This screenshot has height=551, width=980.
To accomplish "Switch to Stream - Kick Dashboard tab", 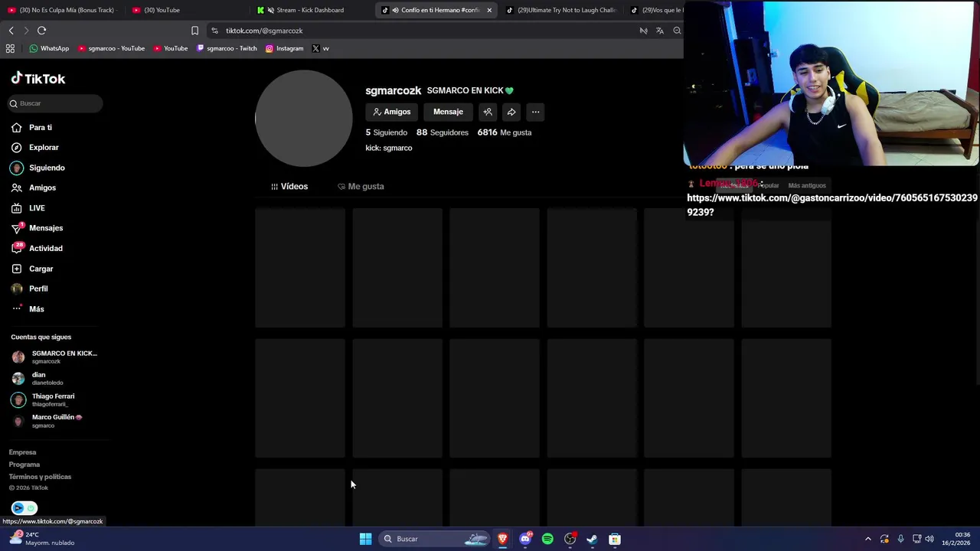I will 310,10.
